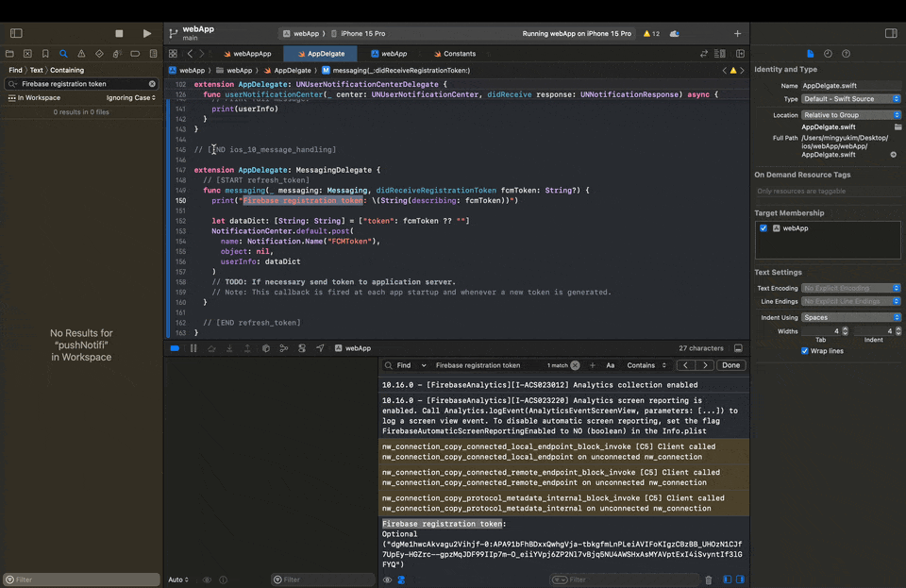Screen dimensions: 906x588
Task: Open the Issue navigator warning icon
Action: 81,54
